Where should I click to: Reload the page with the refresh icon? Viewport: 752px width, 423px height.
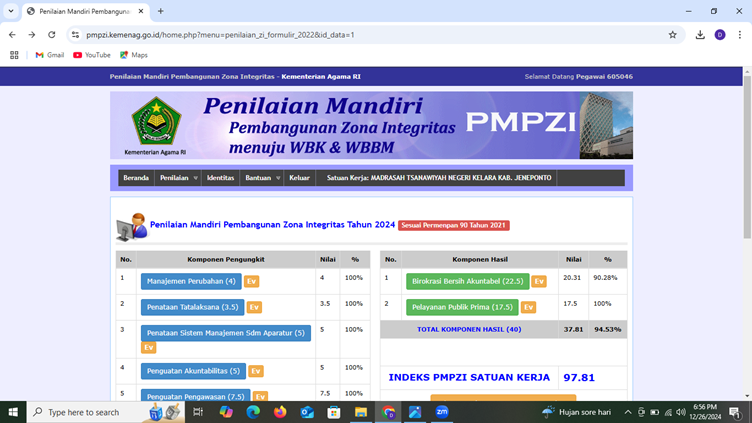[52, 34]
